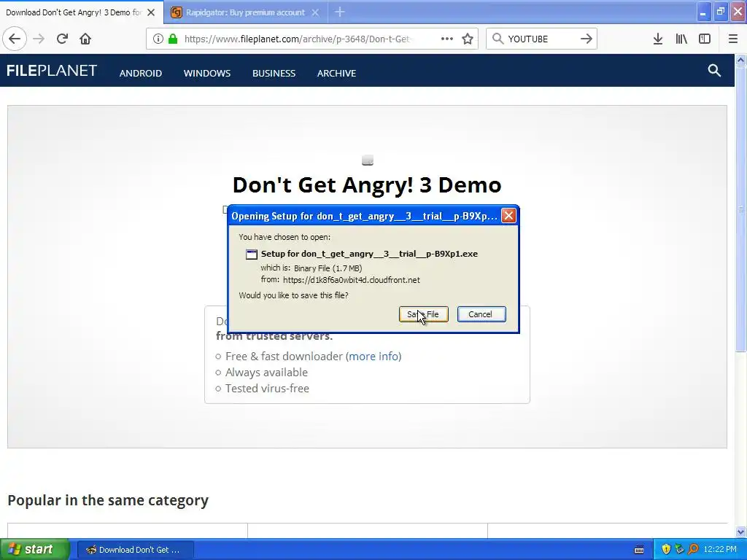Image resolution: width=747 pixels, height=560 pixels.
Task: Click the FILEPLANET logo
Action: 52,71
